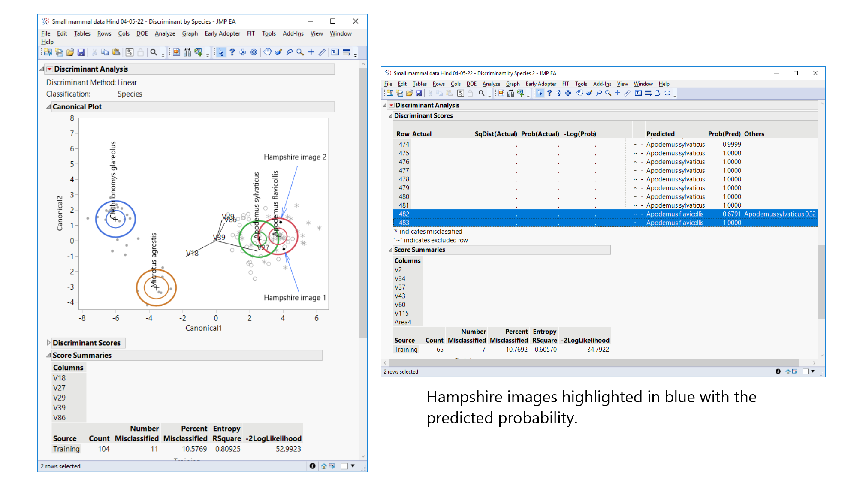Open Help menu in left window
Screen dimensions: 842x504
(47, 42)
